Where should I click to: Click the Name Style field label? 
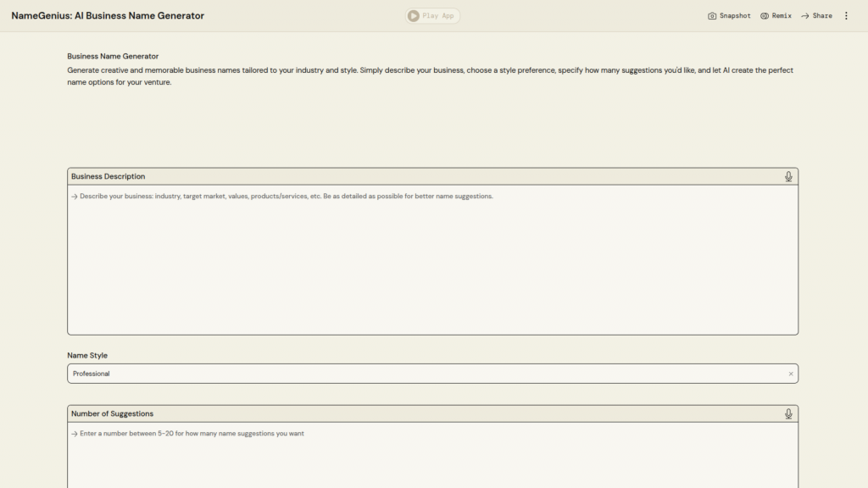[x=87, y=356]
